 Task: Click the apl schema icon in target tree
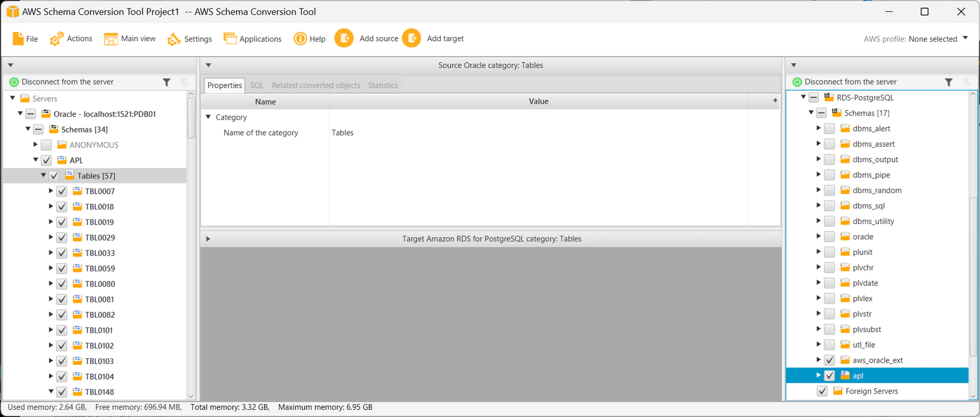click(845, 375)
